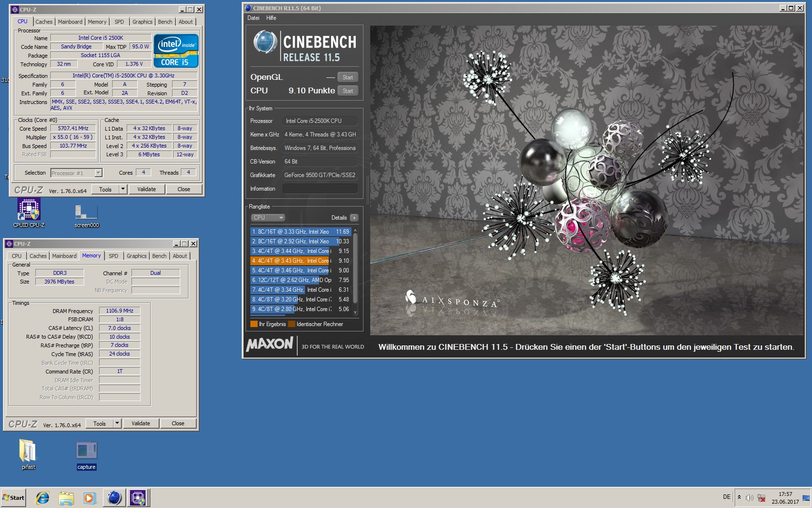The image size is (812, 508).
Task: Click Validate in top CPU-Z window
Action: coord(146,189)
